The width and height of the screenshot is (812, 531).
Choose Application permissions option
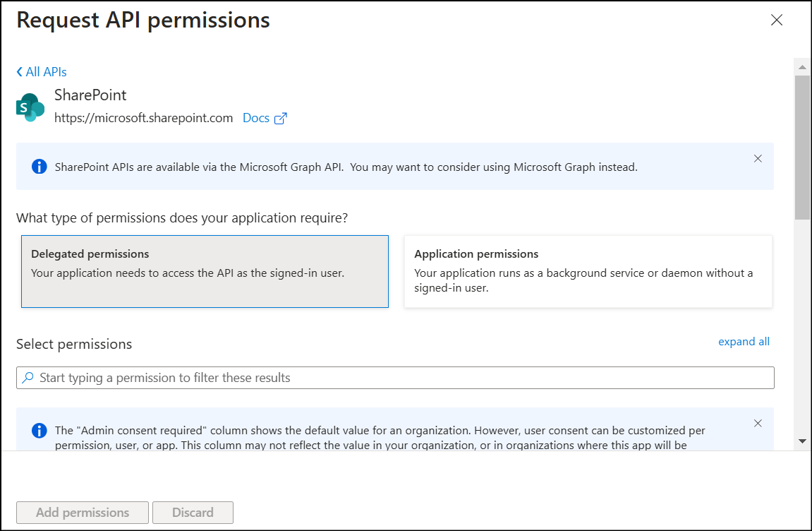(588, 271)
